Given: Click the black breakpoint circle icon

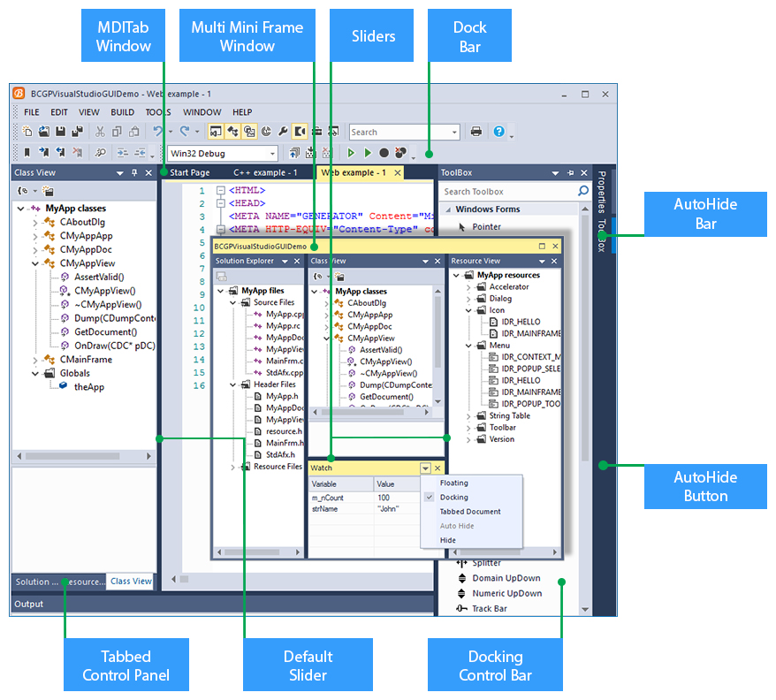Looking at the screenshot, I should click(384, 153).
